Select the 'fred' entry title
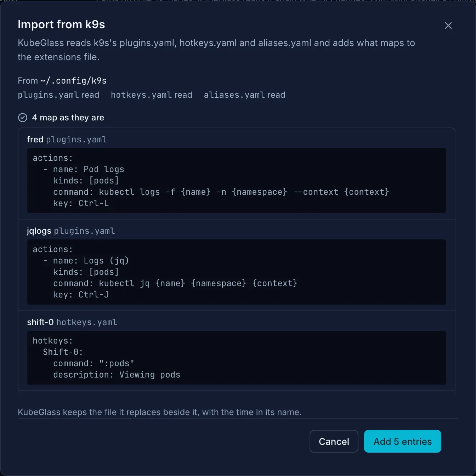This screenshot has height=476, width=476. (x=35, y=140)
